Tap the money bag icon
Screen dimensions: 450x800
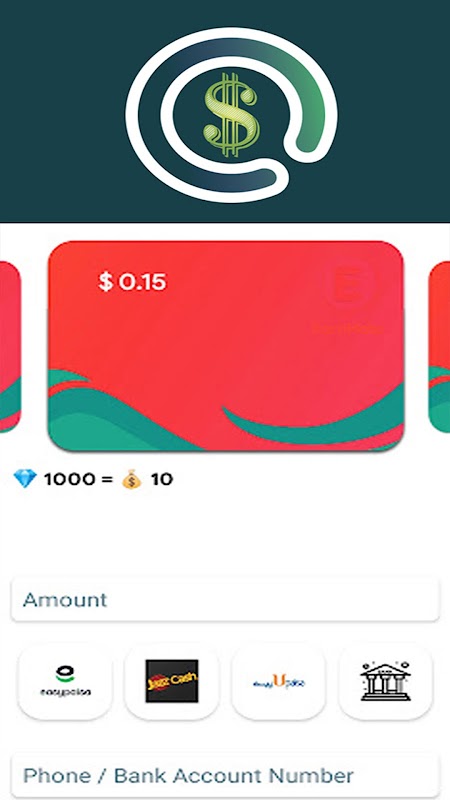click(x=131, y=479)
